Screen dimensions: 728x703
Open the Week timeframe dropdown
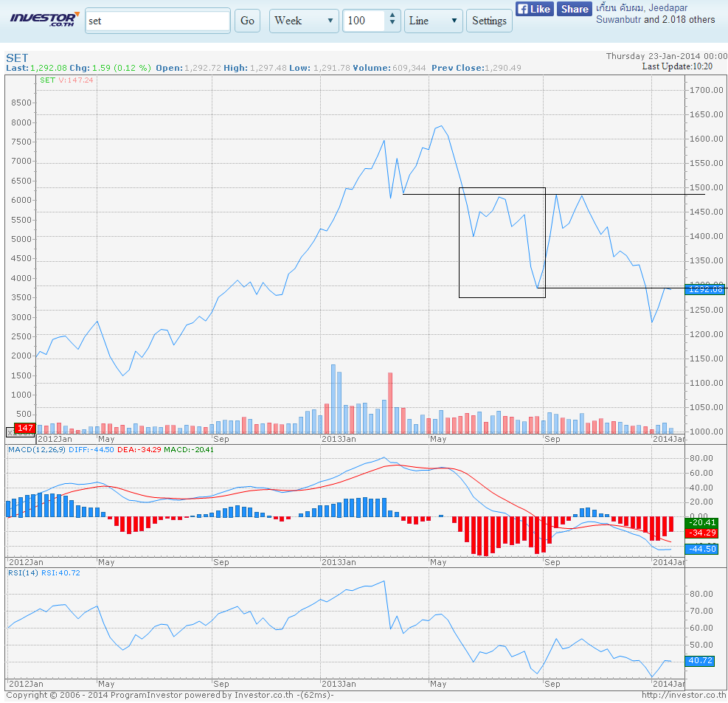click(x=304, y=21)
